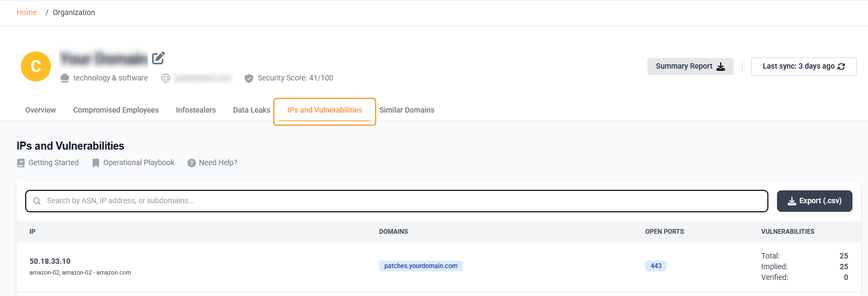
Task: Click the open port 443 badge
Action: 656,266
